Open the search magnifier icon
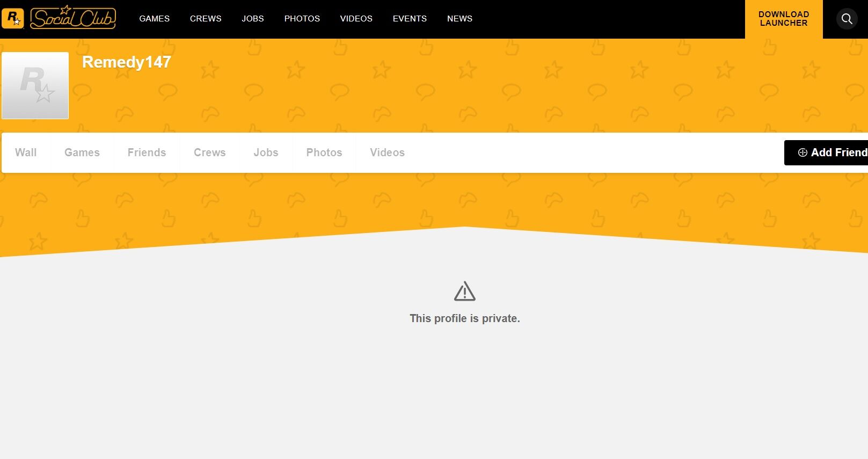This screenshot has width=868, height=459. [847, 19]
